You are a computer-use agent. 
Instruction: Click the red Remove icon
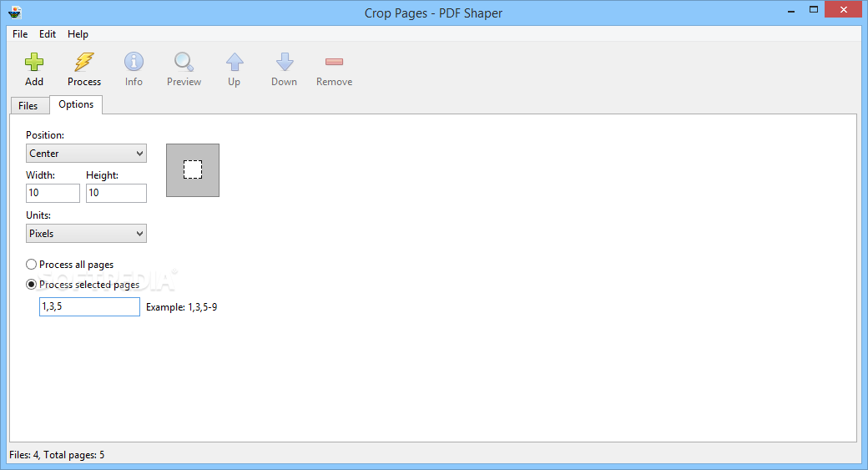334,62
